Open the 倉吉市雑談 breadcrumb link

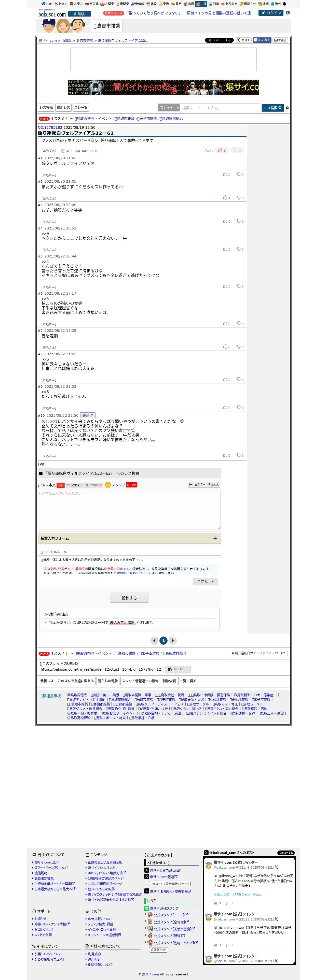(x=85, y=41)
